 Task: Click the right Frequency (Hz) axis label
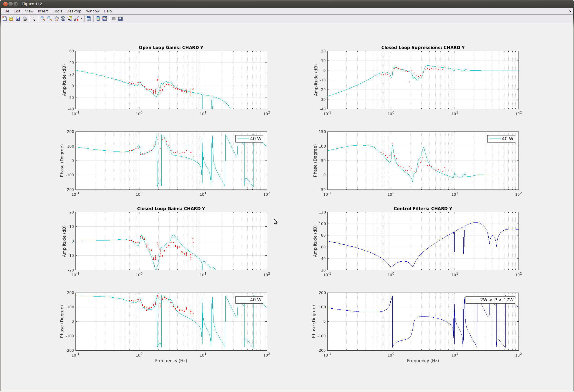(x=423, y=361)
